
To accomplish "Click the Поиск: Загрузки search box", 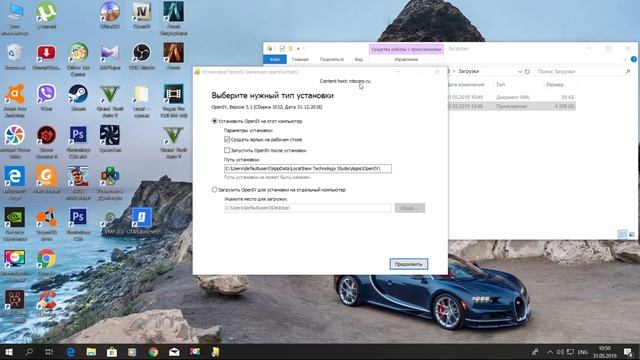I will 584,71.
